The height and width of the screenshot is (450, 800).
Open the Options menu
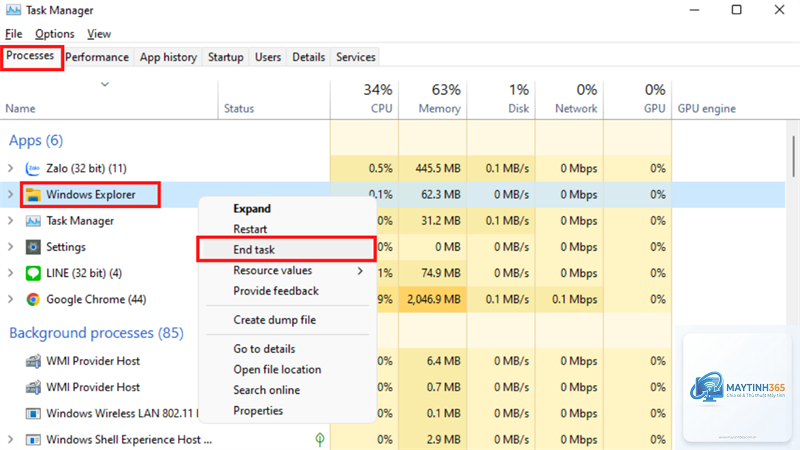[x=55, y=34]
